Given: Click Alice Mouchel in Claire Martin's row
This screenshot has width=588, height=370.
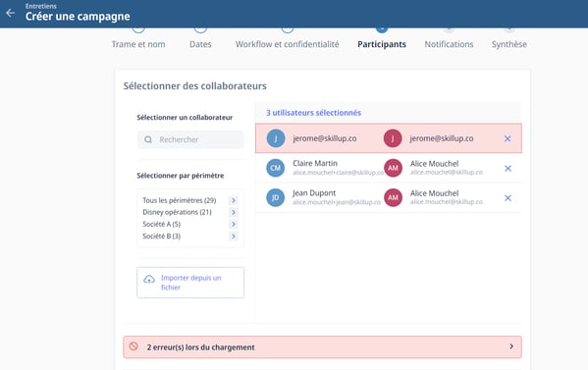Looking at the screenshot, I should click(x=434, y=164).
